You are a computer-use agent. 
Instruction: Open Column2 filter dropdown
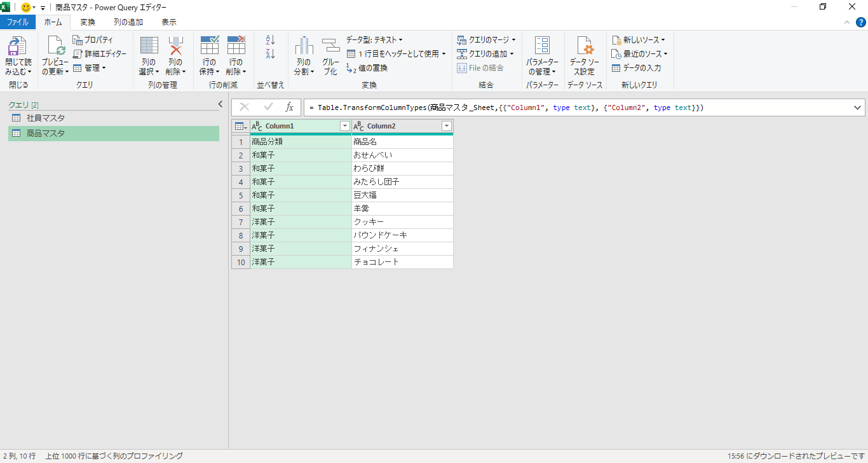point(447,126)
